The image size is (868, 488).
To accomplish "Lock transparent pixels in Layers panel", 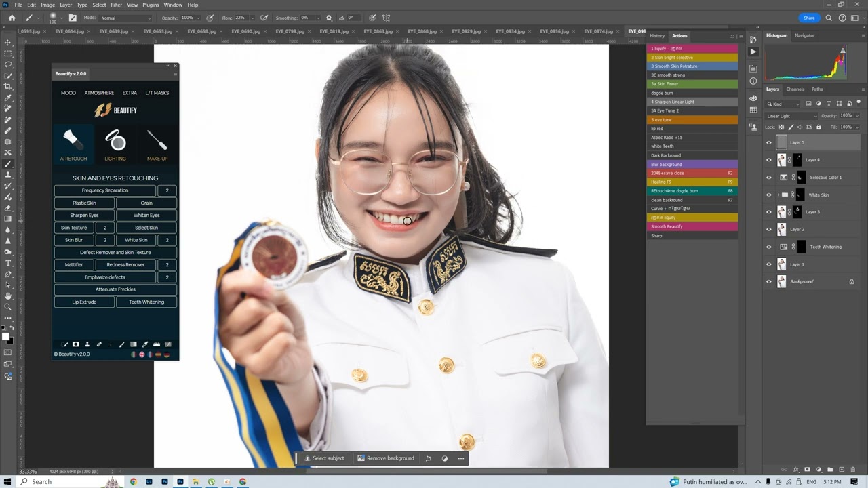I will pyautogui.click(x=781, y=127).
